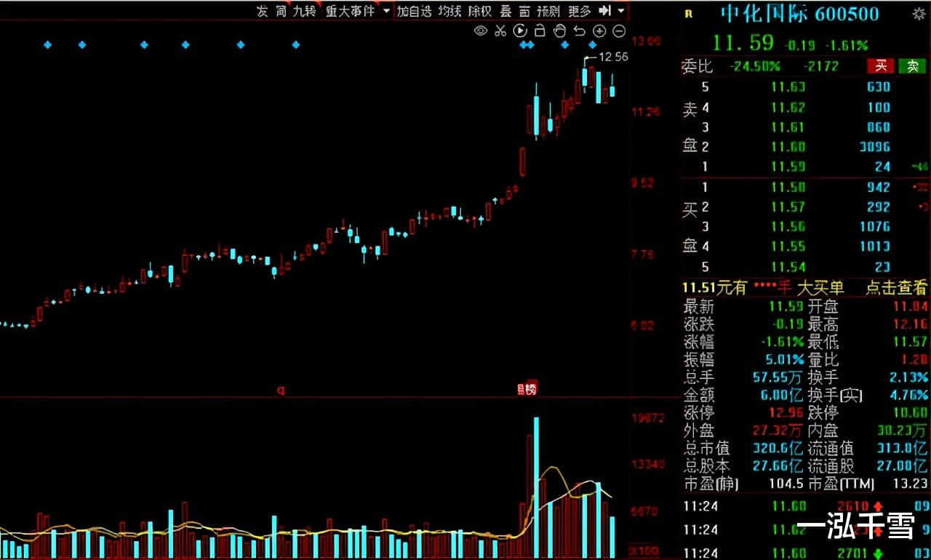
Task: Select buy level 5 price 11.54
Action: (x=788, y=267)
